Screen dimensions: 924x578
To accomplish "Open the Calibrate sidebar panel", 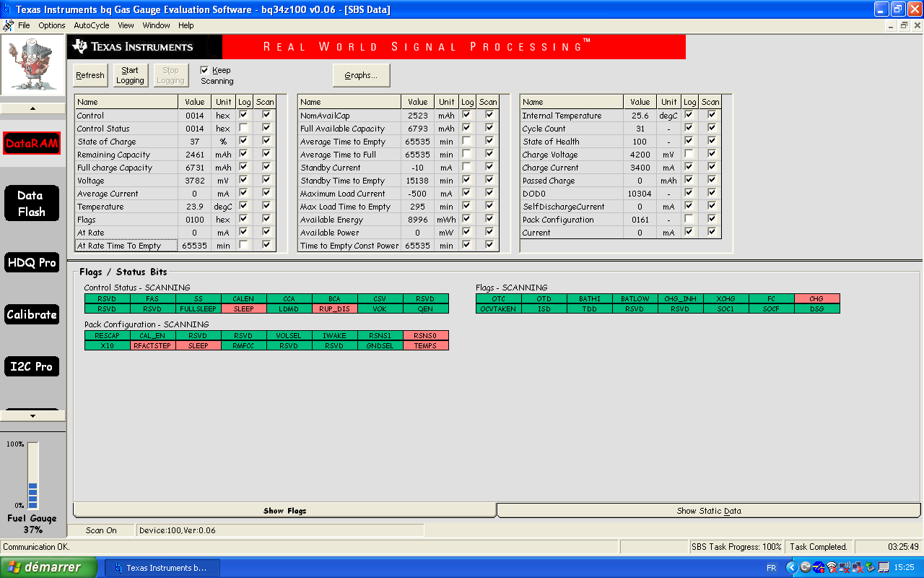I will click(32, 315).
